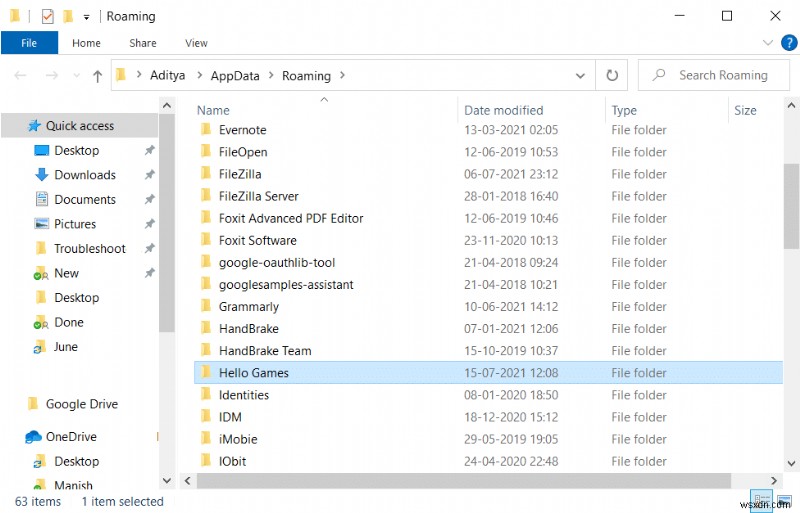
Task: Open the New folder in navigation pane
Action: point(66,273)
